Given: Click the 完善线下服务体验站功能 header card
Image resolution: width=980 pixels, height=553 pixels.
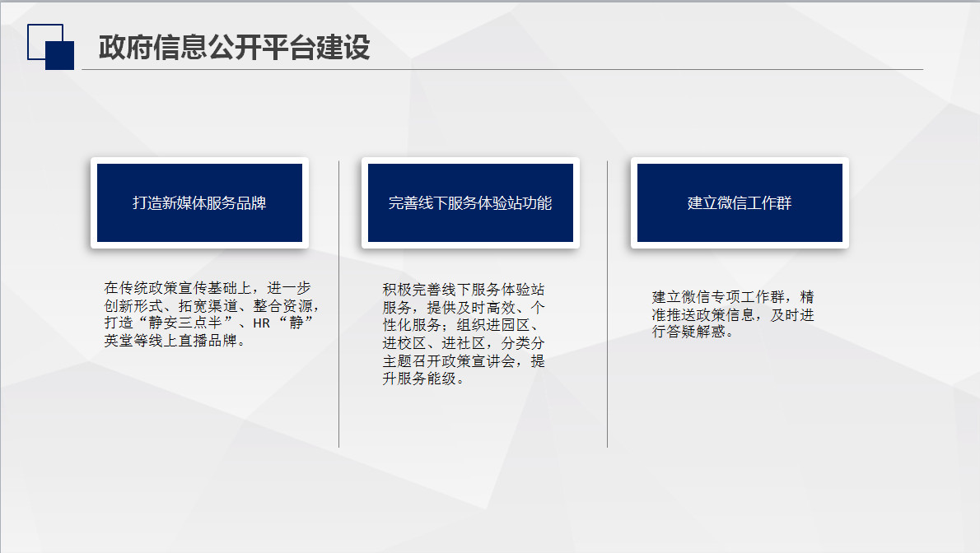Looking at the screenshot, I should coord(469,202).
